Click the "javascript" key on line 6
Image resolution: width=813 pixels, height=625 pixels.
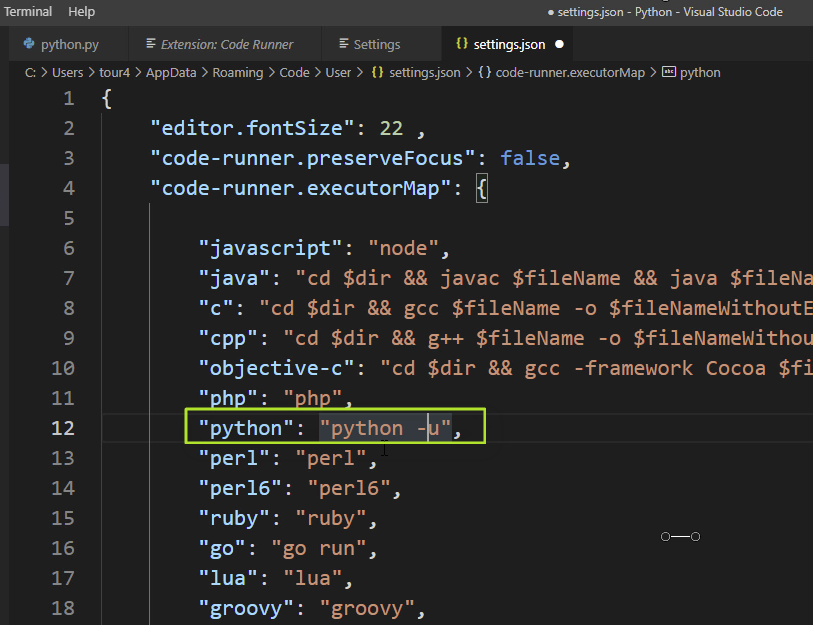tap(270, 248)
